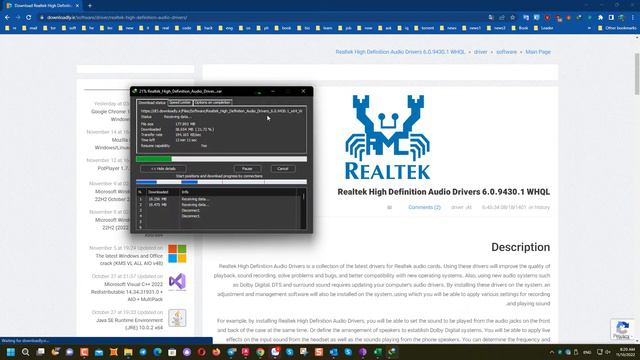Click the Downloaded column header in connections list
Viewport: 640px width, 360px height.
pyautogui.click(x=162, y=192)
